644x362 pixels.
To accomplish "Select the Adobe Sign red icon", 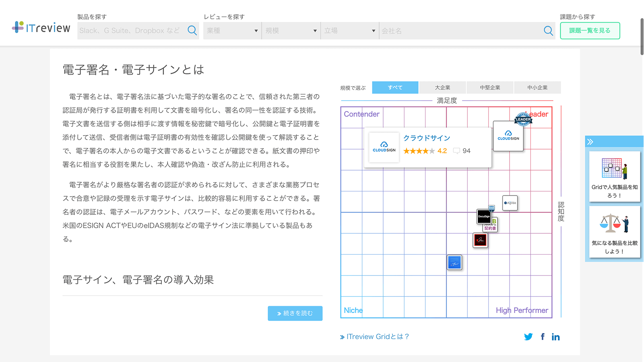I will pyautogui.click(x=480, y=240).
